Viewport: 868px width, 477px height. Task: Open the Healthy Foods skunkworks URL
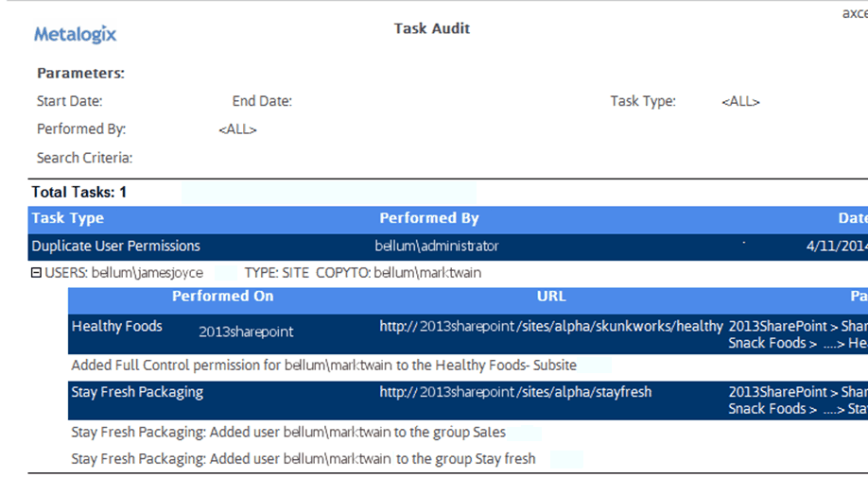tap(550, 326)
